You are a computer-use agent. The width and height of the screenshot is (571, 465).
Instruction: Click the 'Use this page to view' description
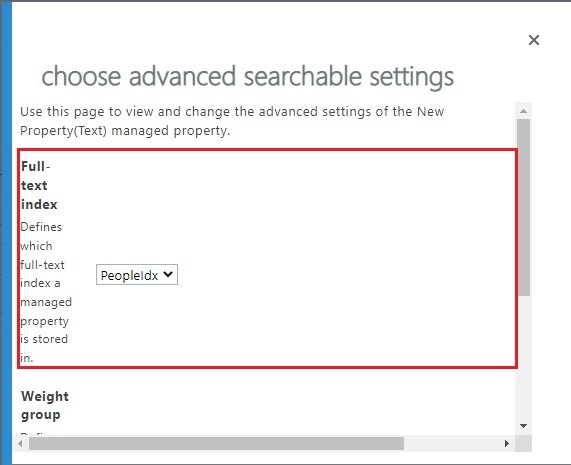coord(232,111)
